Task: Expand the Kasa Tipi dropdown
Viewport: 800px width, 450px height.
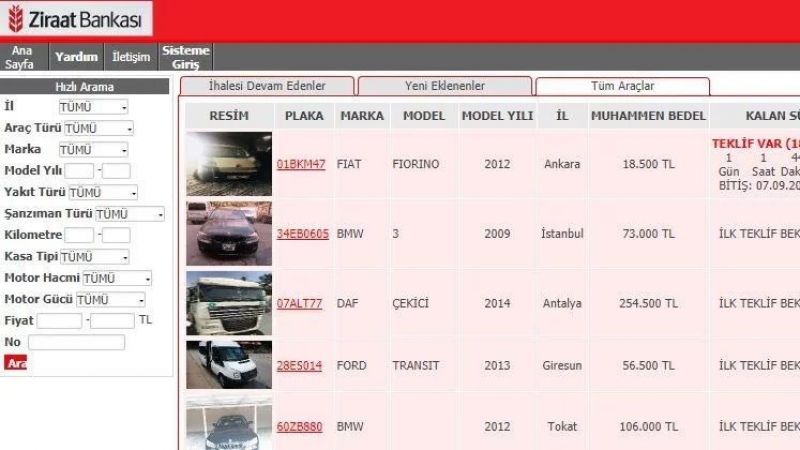Action: pos(94,257)
